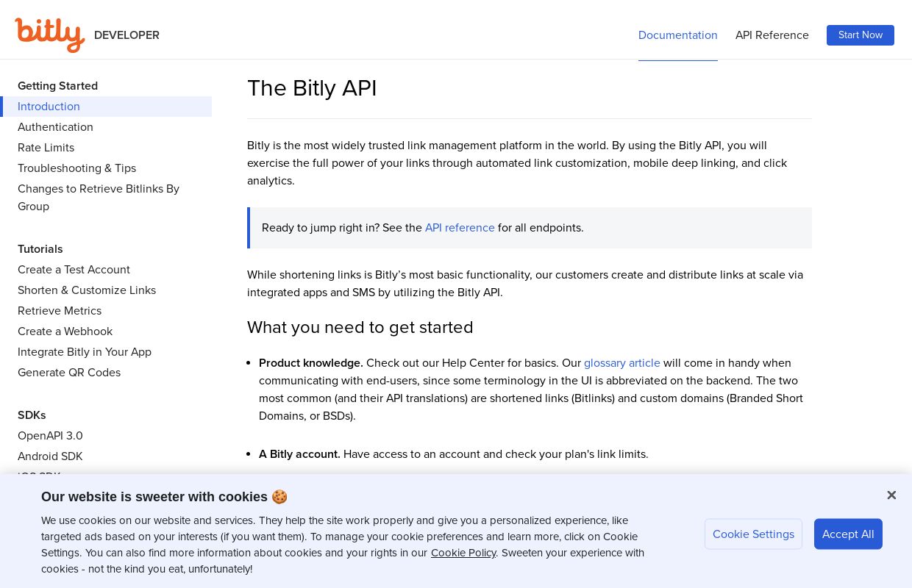The width and height of the screenshot is (912, 588).
Task: Go to Rate Limits
Action: click(x=46, y=148)
